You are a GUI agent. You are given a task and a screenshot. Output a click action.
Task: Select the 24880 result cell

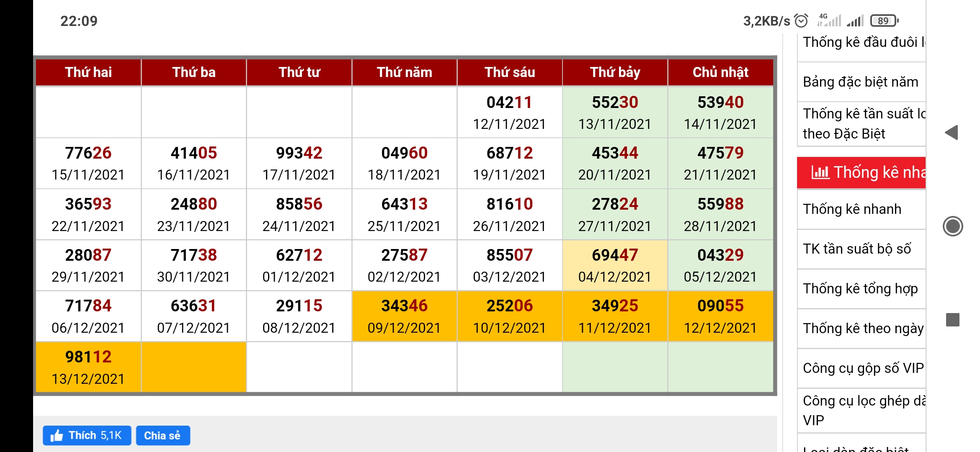tap(194, 214)
